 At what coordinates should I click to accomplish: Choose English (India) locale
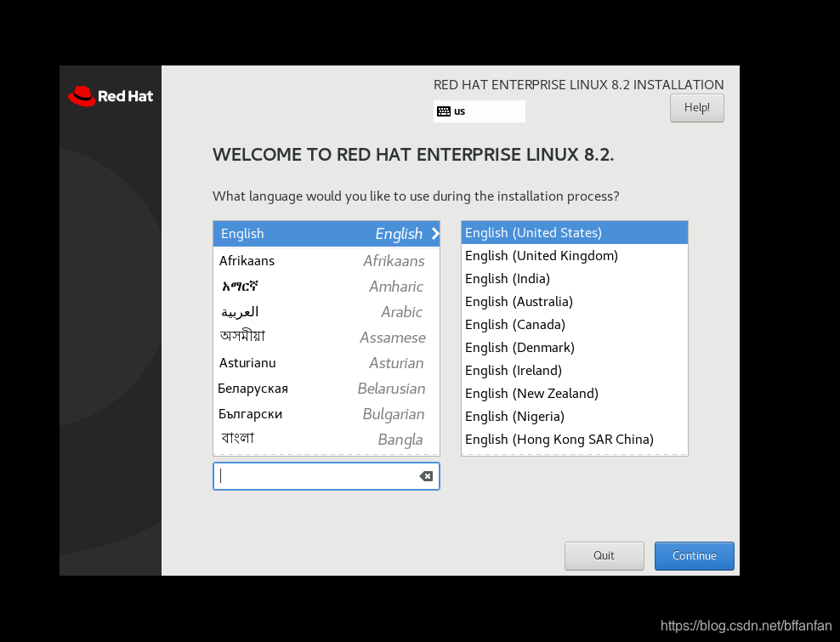coord(574,279)
